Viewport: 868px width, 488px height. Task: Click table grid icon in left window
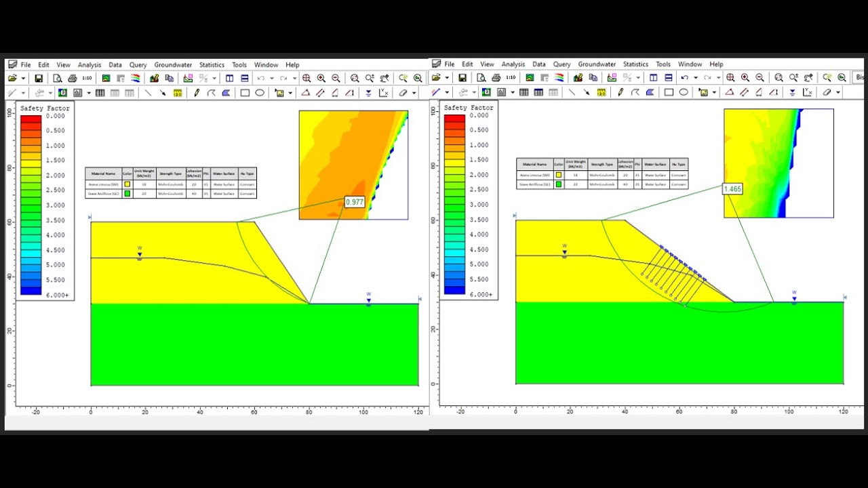100,93
